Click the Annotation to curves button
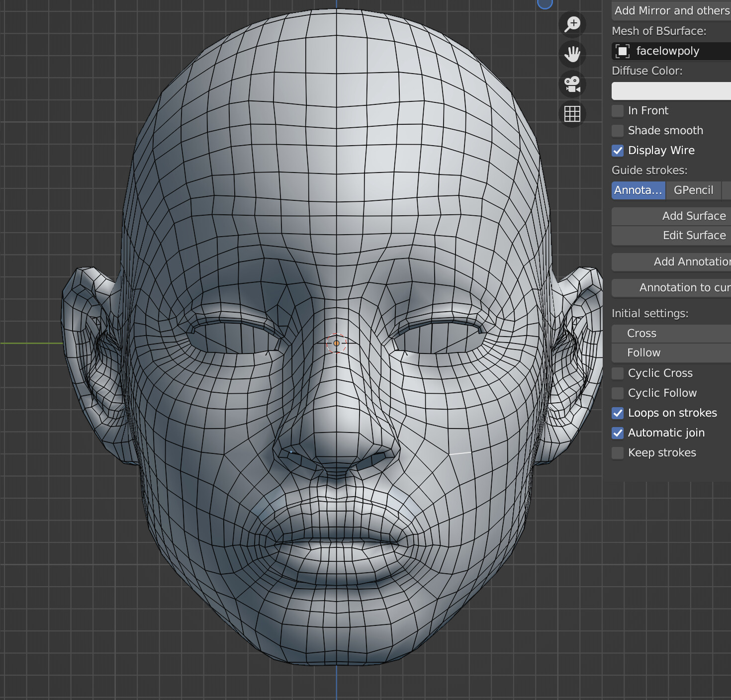This screenshot has width=731, height=700. pos(671,288)
